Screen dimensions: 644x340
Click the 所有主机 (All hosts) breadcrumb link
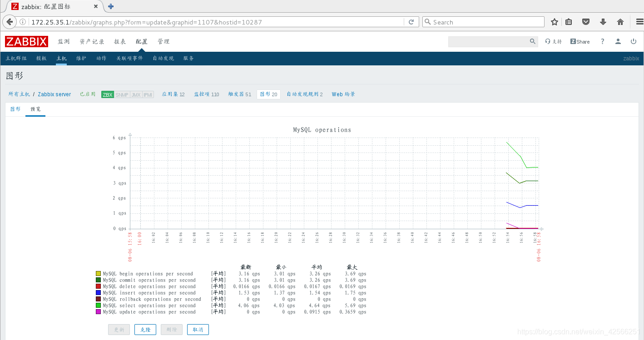click(19, 94)
